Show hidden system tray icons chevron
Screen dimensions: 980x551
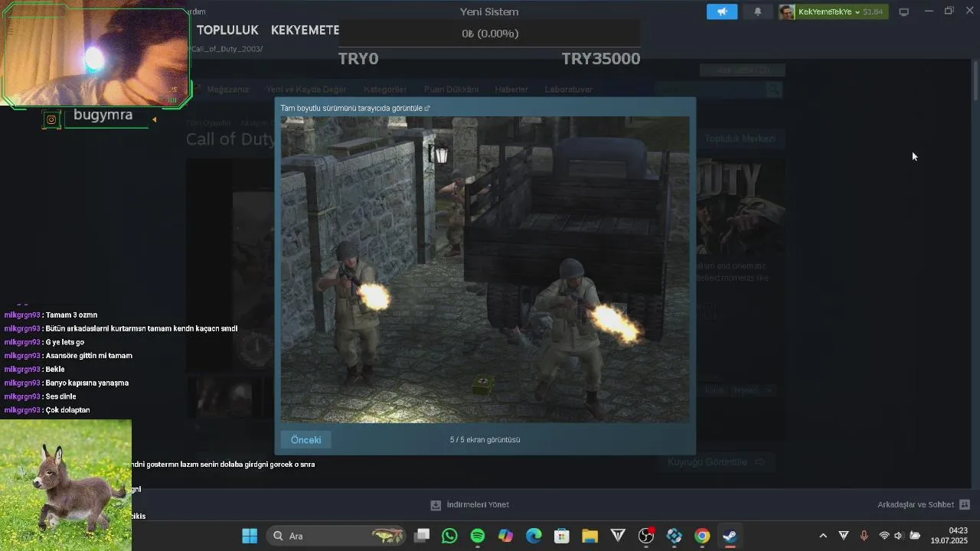pos(823,536)
